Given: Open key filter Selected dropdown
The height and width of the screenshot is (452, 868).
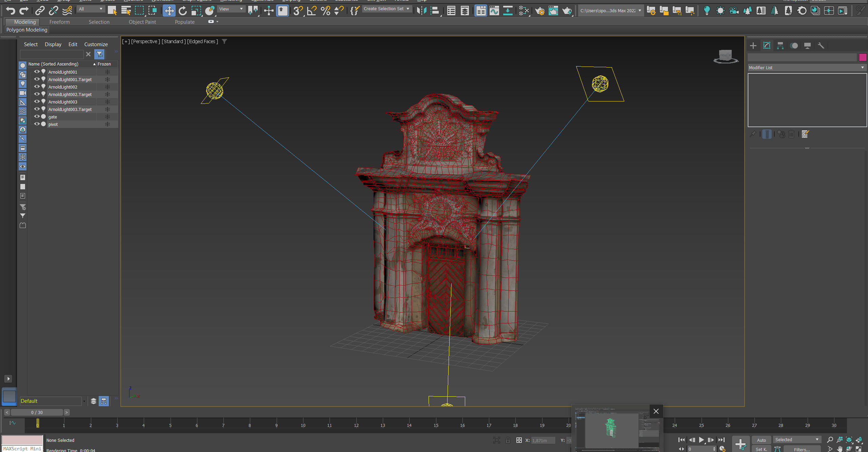Looking at the screenshot, I should pos(797,439).
